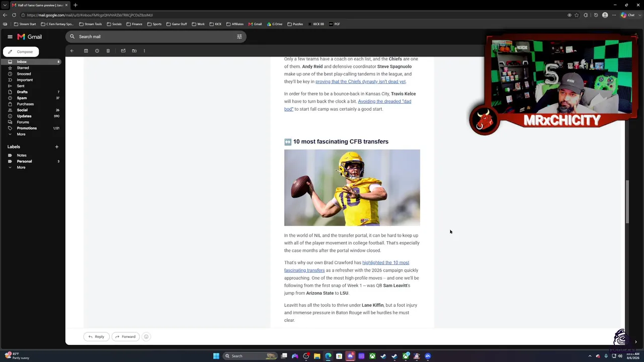This screenshot has width=644, height=362.
Task: Open Copilot Chat in browser
Action: tap(628, 15)
